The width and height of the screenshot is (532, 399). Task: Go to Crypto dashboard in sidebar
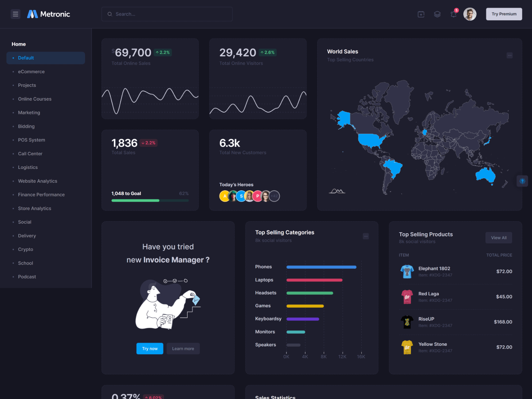(25, 249)
